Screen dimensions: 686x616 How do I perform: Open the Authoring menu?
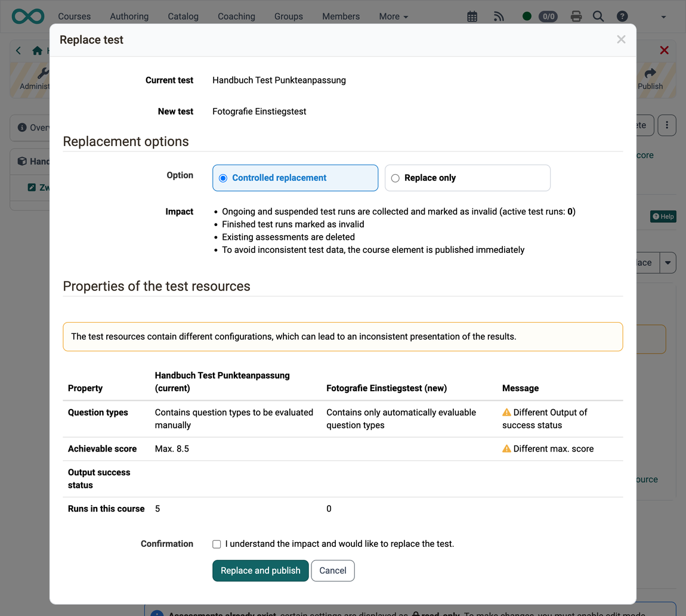tap(129, 17)
